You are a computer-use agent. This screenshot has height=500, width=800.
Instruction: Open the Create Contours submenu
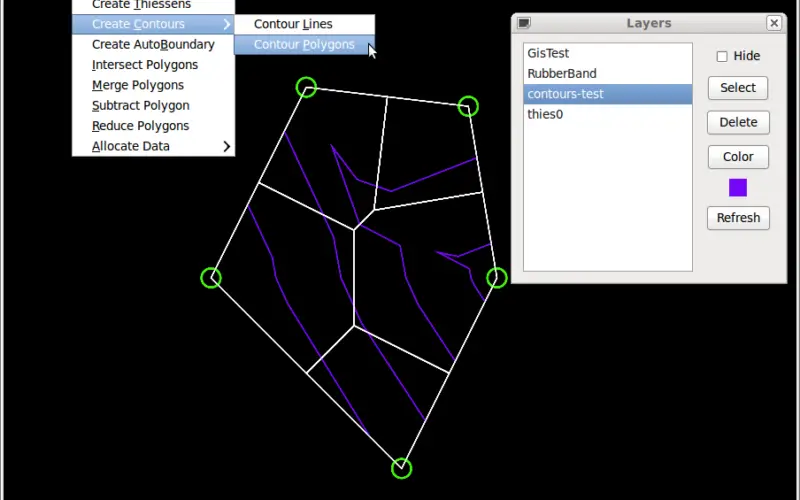point(153,24)
